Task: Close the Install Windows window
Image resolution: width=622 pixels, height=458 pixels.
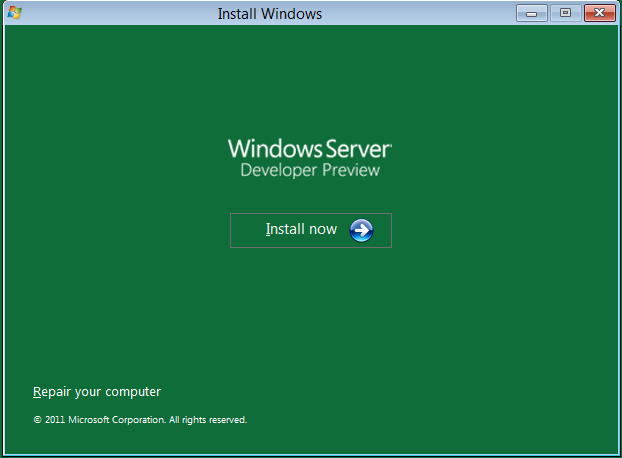Action: pos(599,13)
